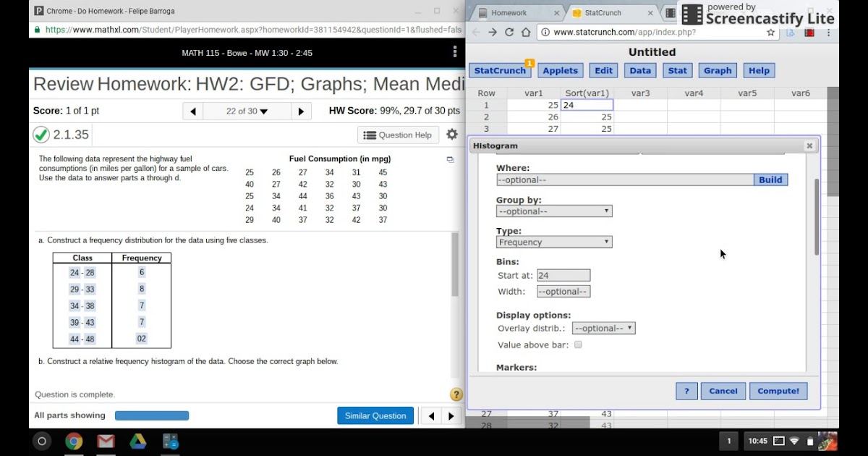Screen dimensions: 868x456
Task: Click the Where optional input field
Action: [625, 180]
